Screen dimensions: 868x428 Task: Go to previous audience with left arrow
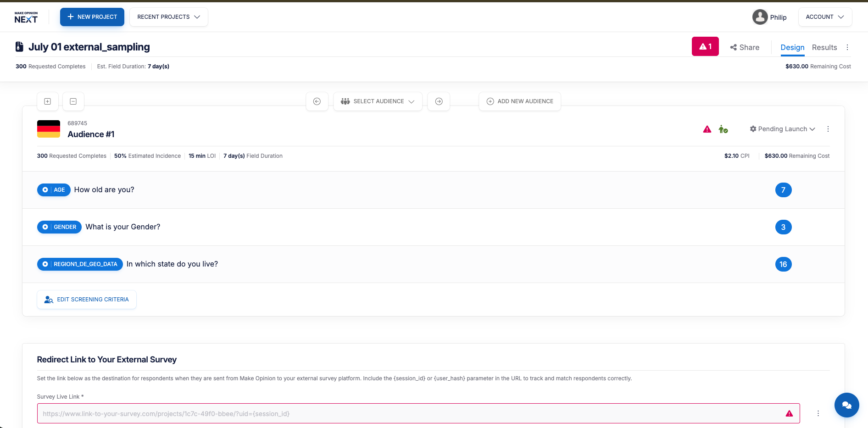(317, 101)
